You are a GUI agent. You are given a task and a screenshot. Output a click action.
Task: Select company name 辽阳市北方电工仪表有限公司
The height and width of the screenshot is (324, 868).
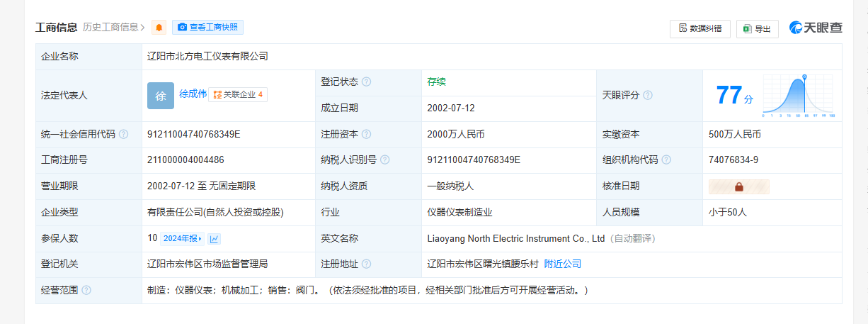click(x=207, y=57)
